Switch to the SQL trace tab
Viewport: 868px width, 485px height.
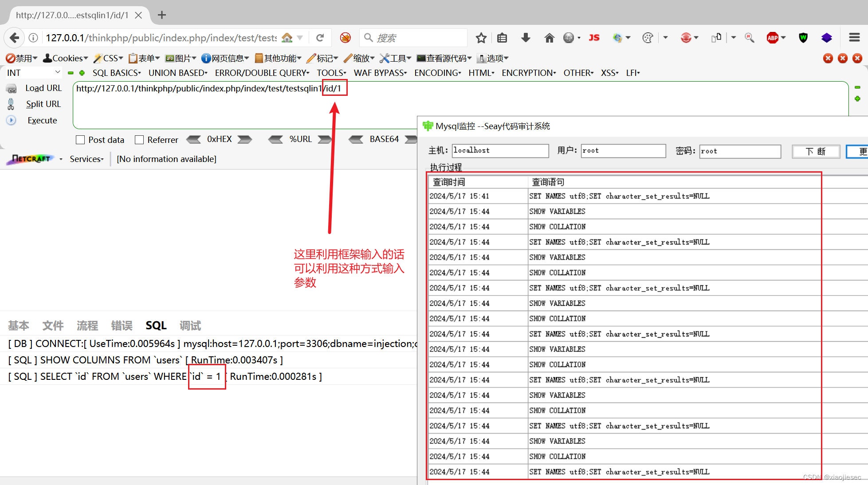pos(156,325)
